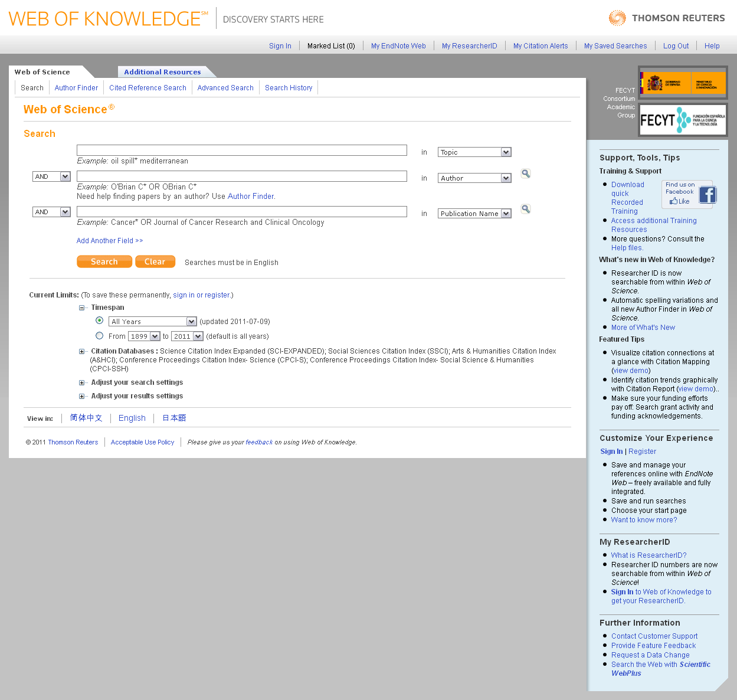Switch to the Additional Resources tab
This screenshot has width=737, height=700.
coord(162,72)
